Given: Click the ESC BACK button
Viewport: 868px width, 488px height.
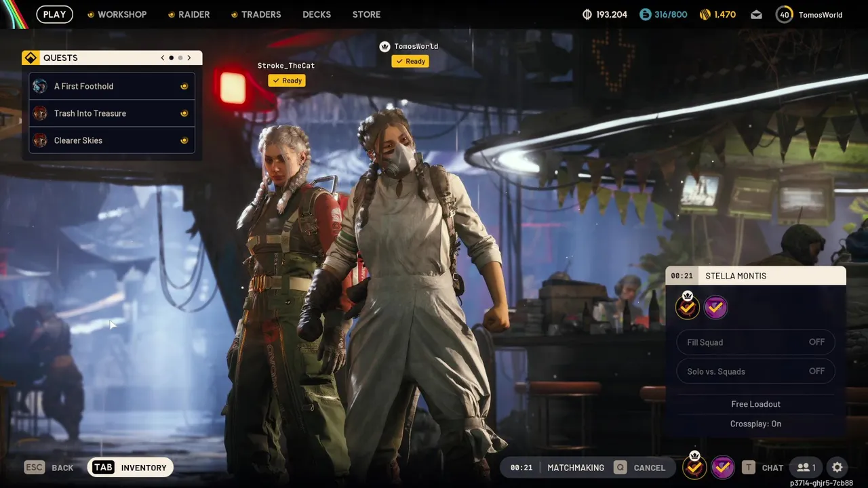Looking at the screenshot, I should (49, 468).
